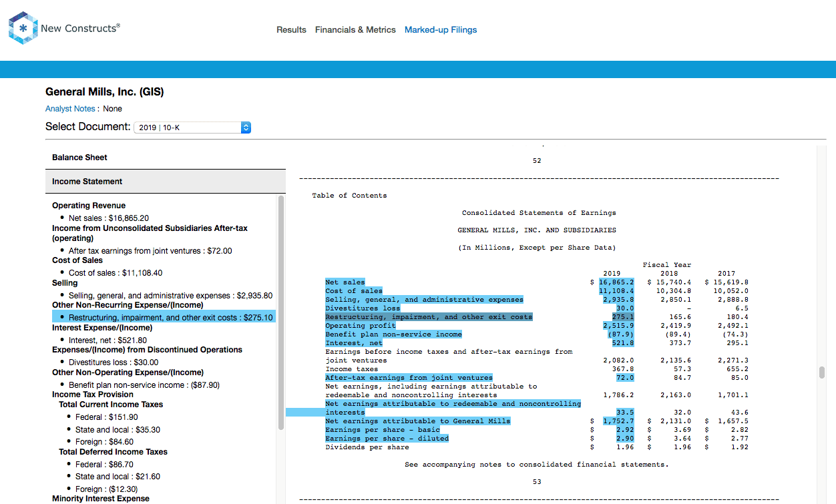The image size is (836, 504).
Task: Select Net sales : $16,865.20 item
Action: 109,218
